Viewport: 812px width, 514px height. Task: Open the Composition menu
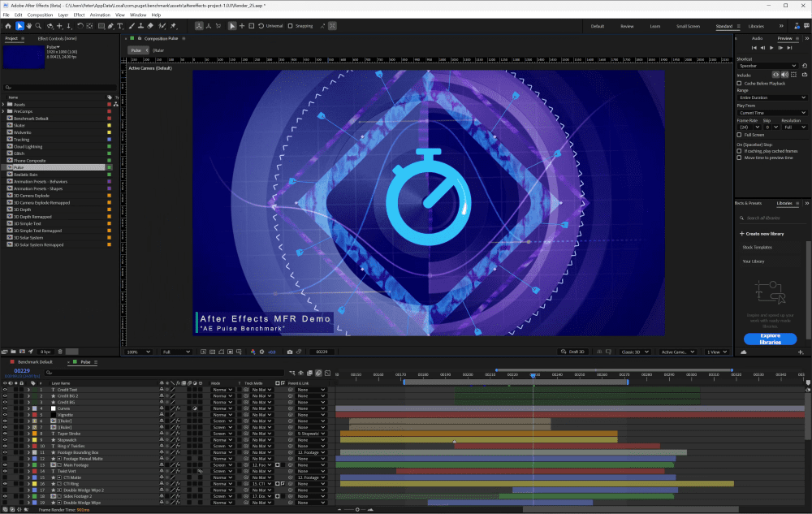[39, 14]
